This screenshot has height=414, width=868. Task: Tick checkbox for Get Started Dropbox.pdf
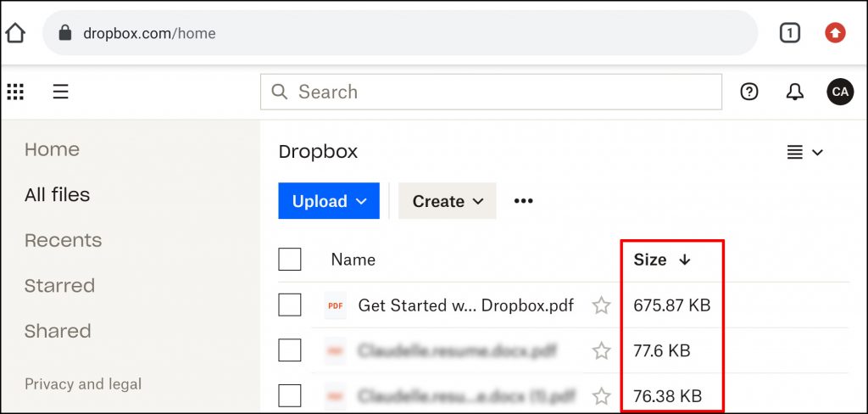coord(290,305)
